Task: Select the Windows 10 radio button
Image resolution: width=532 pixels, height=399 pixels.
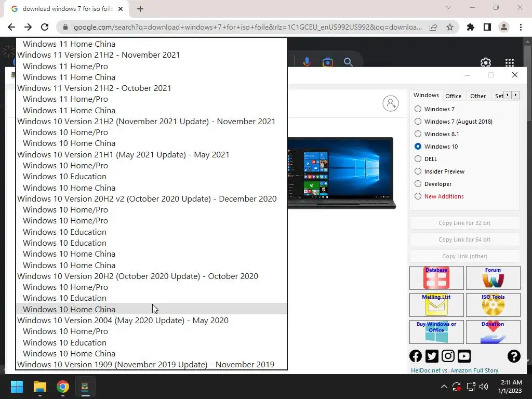Action: [x=418, y=146]
